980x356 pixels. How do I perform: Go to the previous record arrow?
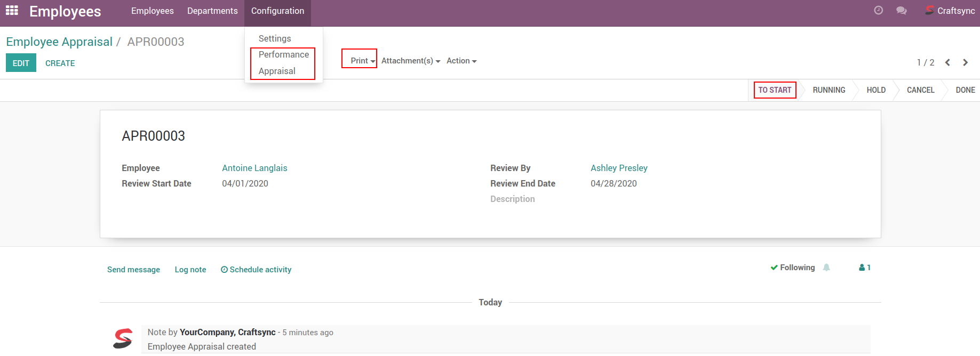click(x=947, y=62)
